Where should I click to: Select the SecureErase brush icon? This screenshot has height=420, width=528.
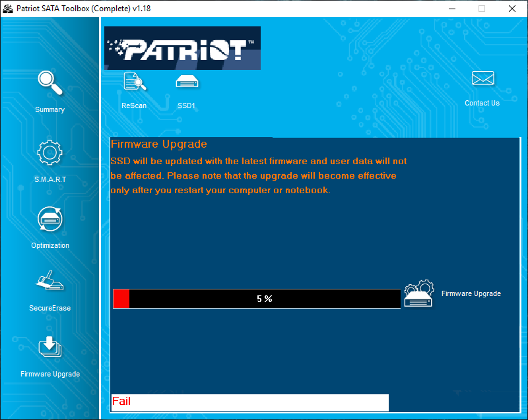tap(50, 280)
